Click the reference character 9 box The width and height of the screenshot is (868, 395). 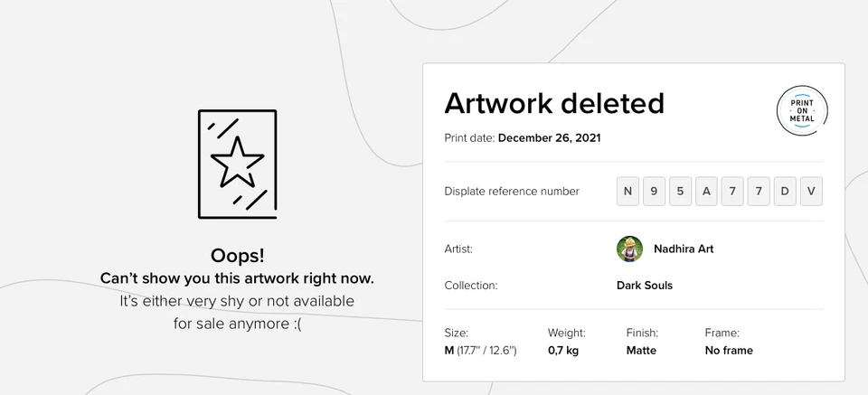[x=654, y=192]
